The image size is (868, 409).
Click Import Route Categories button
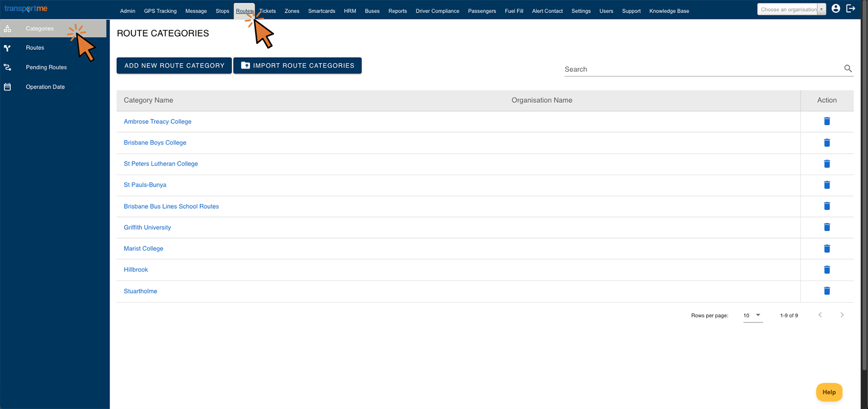click(297, 66)
